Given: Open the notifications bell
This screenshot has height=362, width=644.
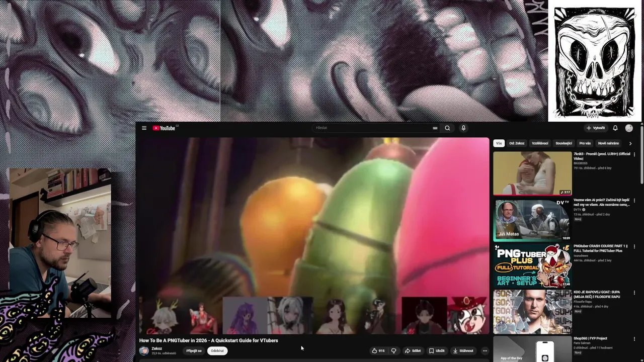Looking at the screenshot, I should coord(615,128).
